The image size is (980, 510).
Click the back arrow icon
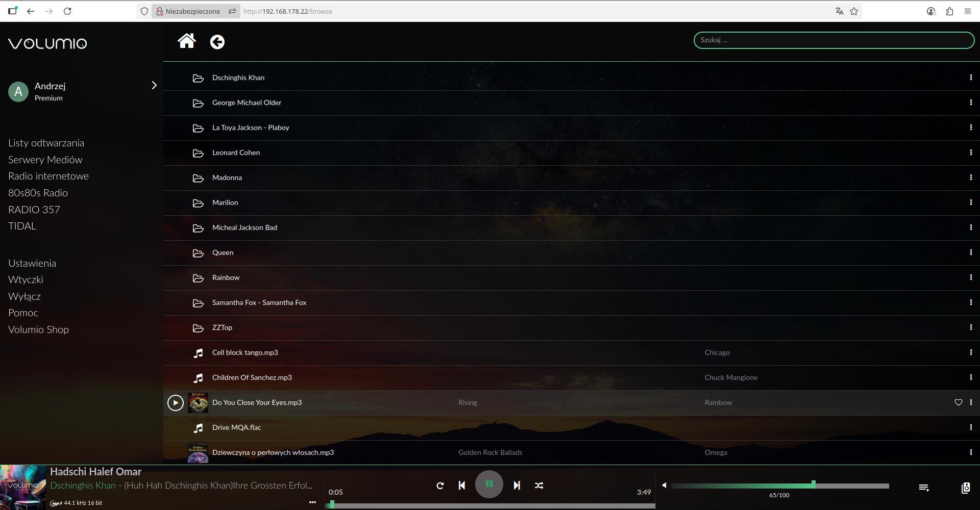(217, 42)
